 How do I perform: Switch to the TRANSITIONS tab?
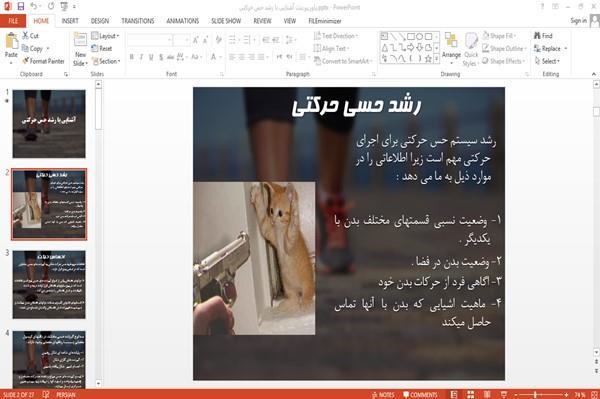tap(138, 21)
